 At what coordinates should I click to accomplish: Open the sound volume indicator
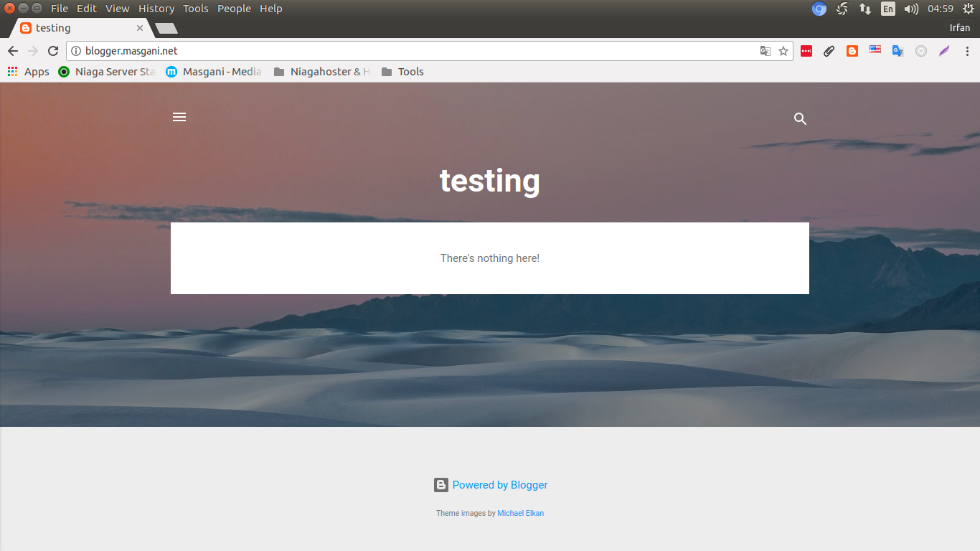(911, 9)
